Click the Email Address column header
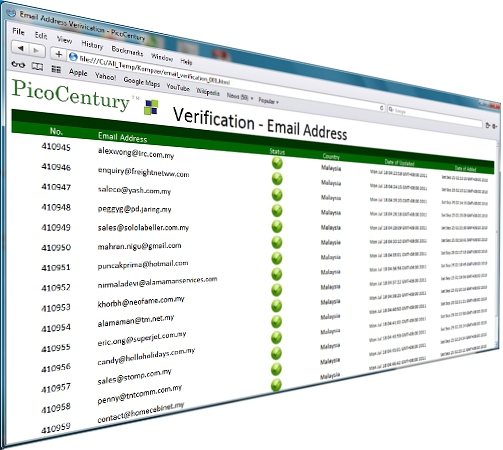Screen dimensions: 503x450 tap(122, 137)
